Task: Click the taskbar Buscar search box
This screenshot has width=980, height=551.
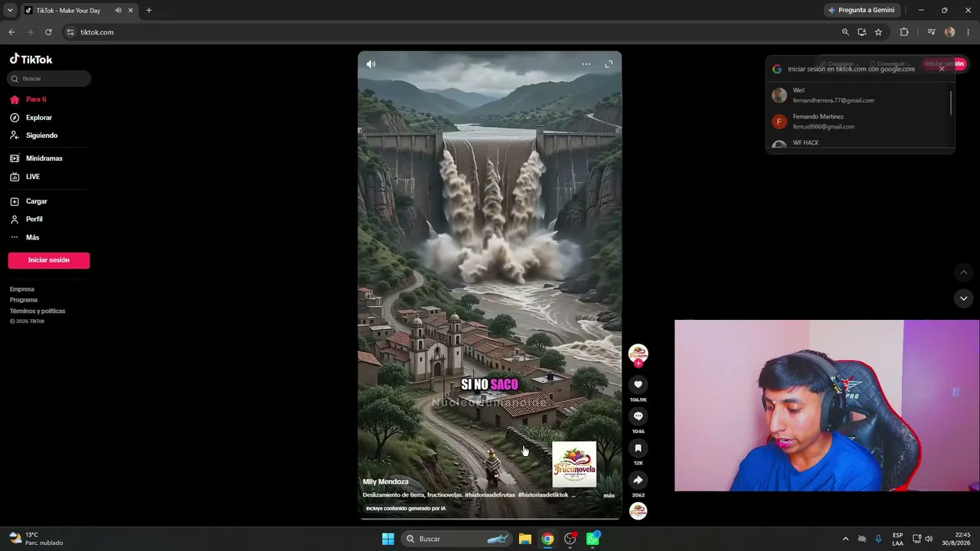Action: click(456, 539)
